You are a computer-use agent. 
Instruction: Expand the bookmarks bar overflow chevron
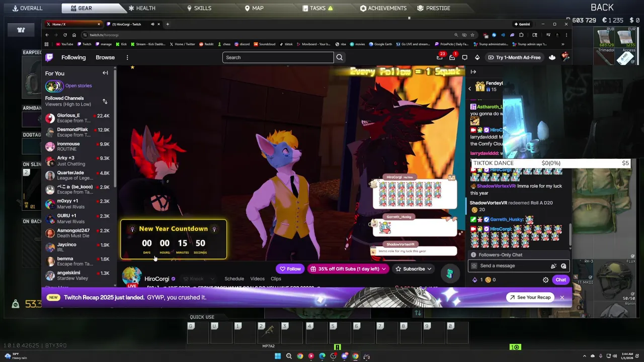pos(562,44)
